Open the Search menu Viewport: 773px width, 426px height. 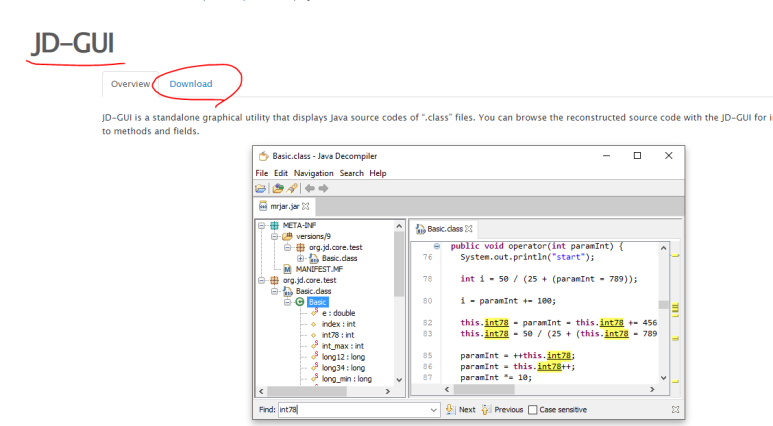pos(351,173)
